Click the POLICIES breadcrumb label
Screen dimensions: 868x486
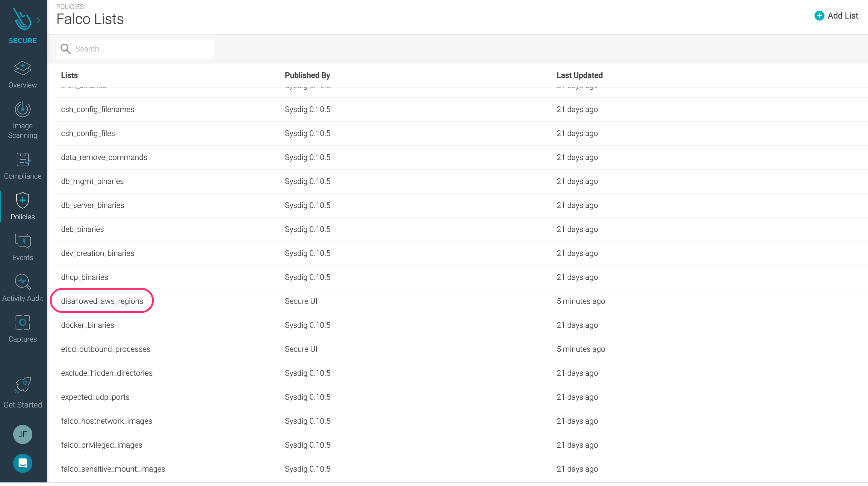tap(70, 6)
